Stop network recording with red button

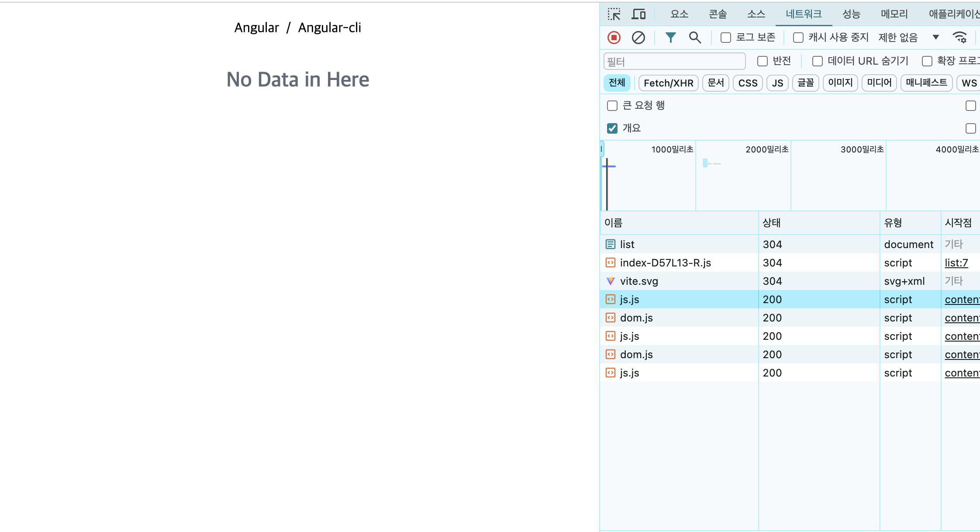coord(614,38)
